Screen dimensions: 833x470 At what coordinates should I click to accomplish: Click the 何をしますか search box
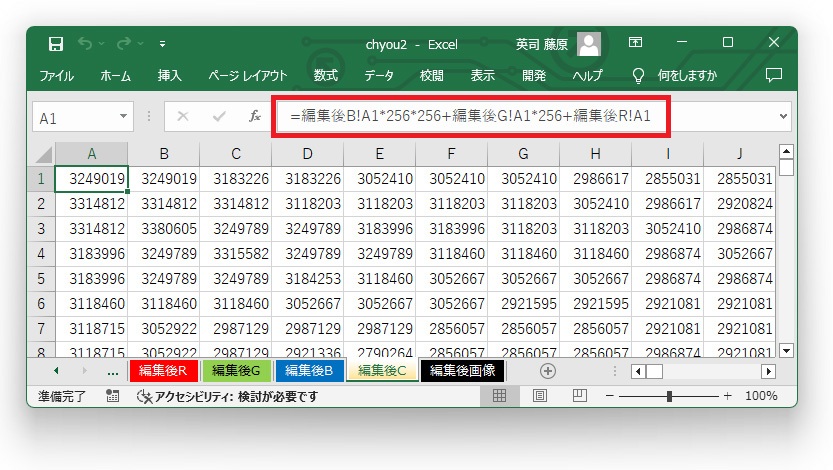click(687, 76)
